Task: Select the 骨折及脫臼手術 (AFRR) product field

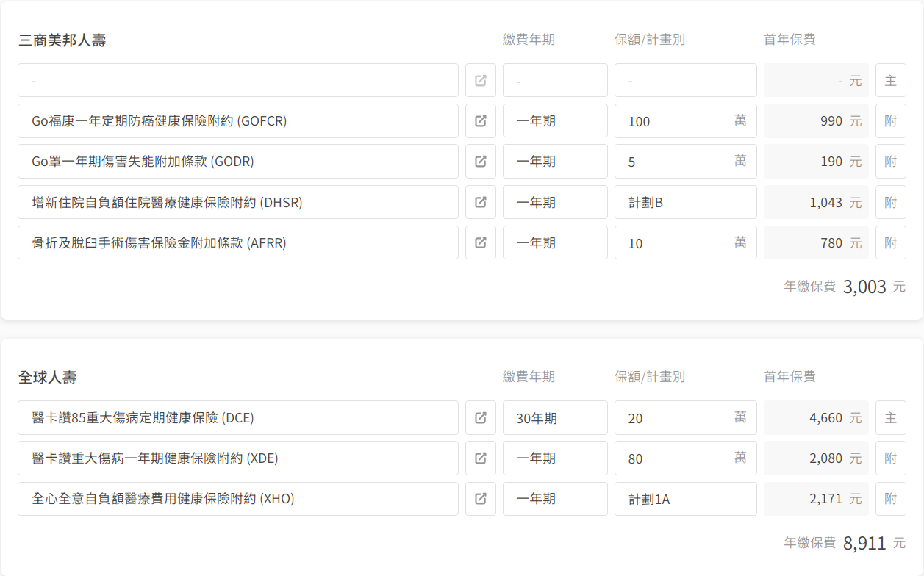Action: [238, 242]
